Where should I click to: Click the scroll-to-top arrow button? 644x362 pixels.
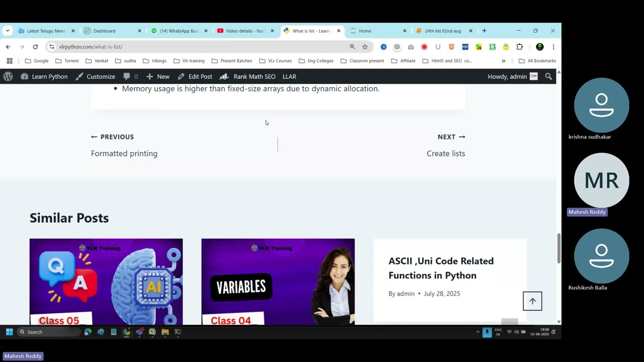click(x=532, y=301)
